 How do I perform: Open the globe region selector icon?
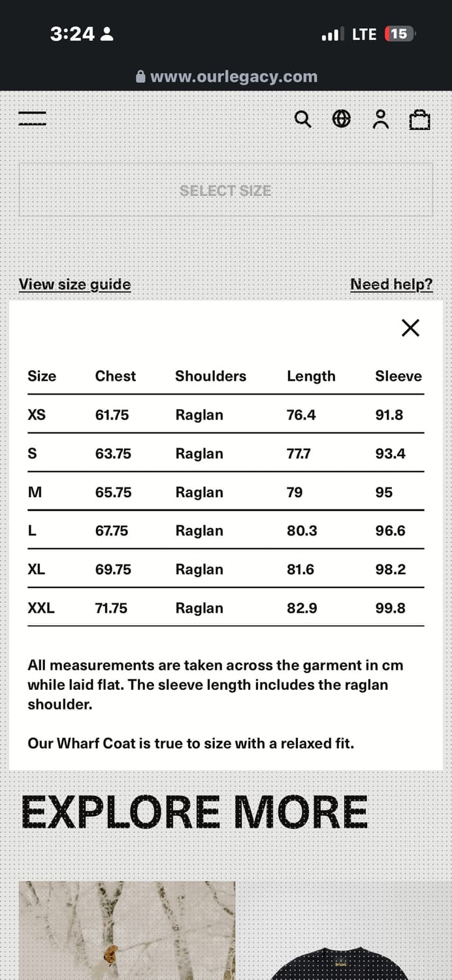pos(342,119)
